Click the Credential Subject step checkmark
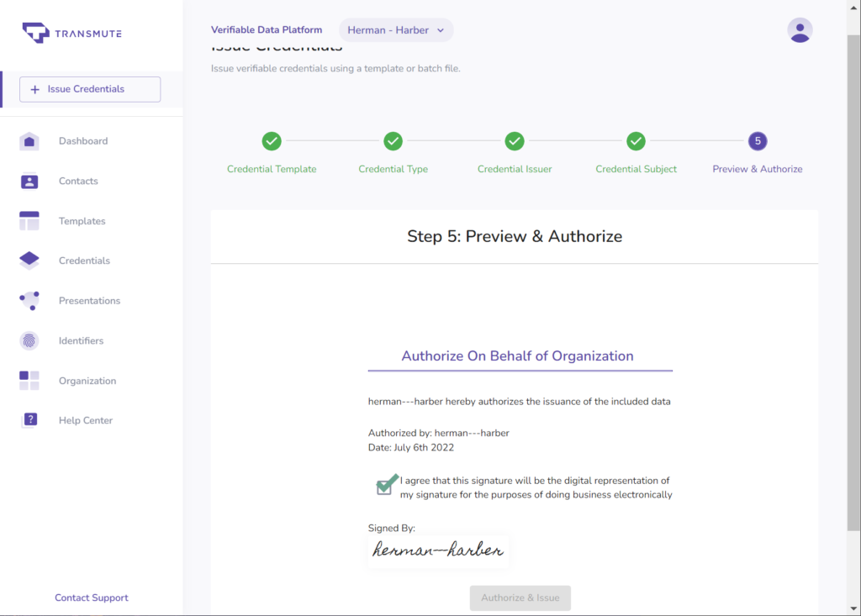Viewport: 861px width, 616px height. click(x=636, y=141)
